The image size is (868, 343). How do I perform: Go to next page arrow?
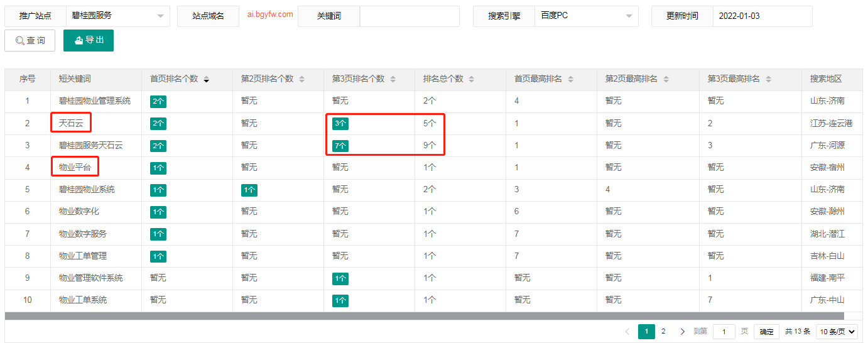(x=682, y=332)
